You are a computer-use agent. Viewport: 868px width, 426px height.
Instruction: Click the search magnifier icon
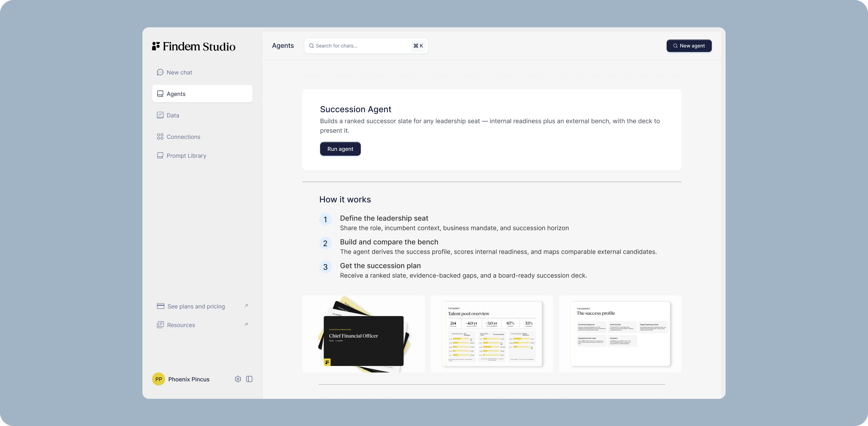[x=311, y=46]
